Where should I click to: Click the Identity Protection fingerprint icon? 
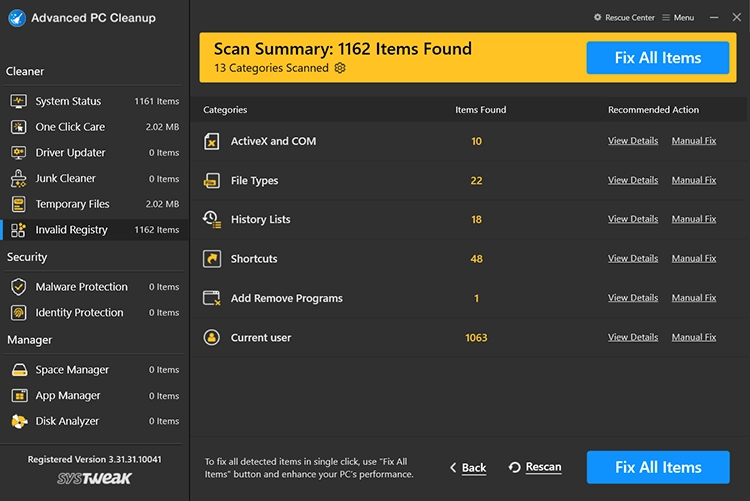tap(19, 312)
